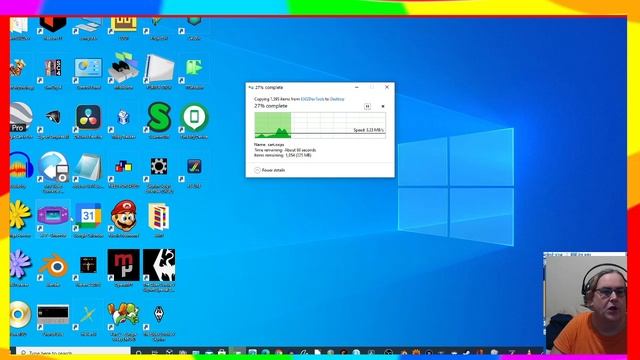Select the black gear desktop icon
Screen dimensions: 640x360
coord(159,167)
